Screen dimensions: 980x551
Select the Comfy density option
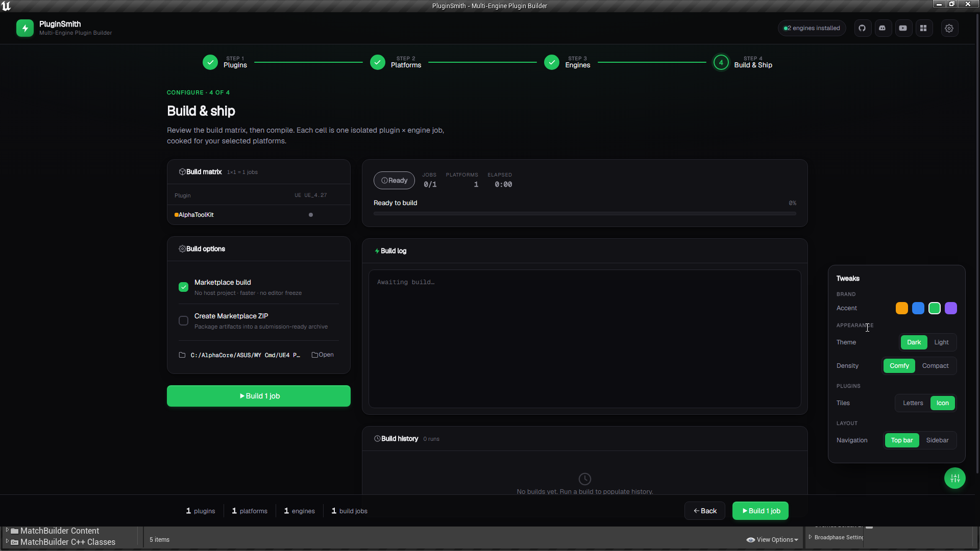click(x=899, y=366)
